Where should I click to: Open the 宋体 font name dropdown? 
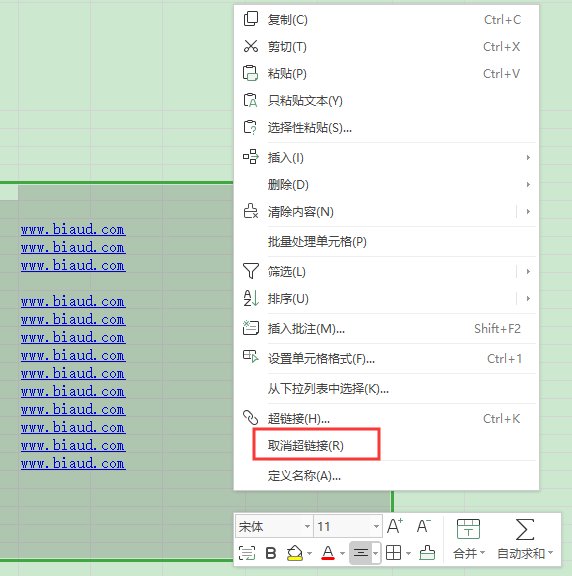pyautogui.click(x=307, y=526)
